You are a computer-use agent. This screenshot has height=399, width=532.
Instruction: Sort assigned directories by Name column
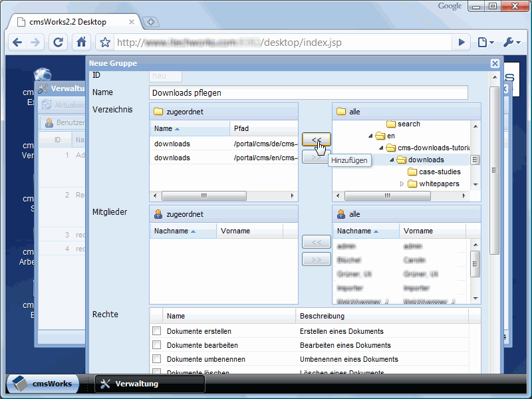coord(190,128)
